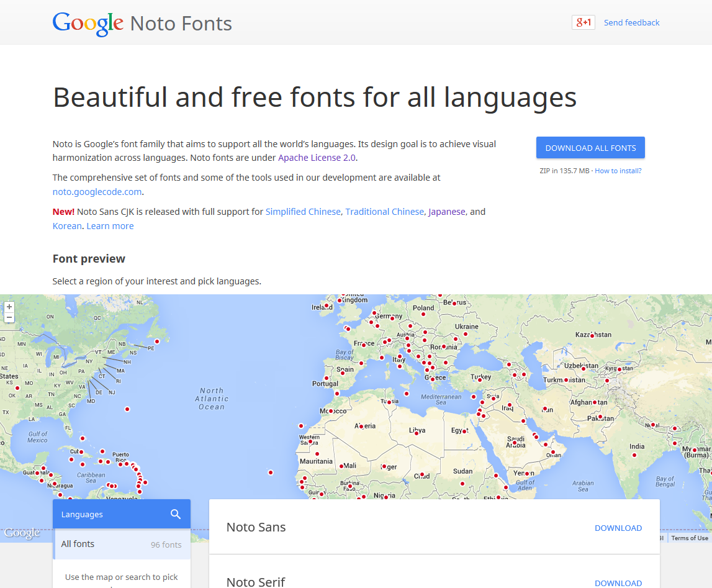Open the Korean font link

tap(67, 225)
